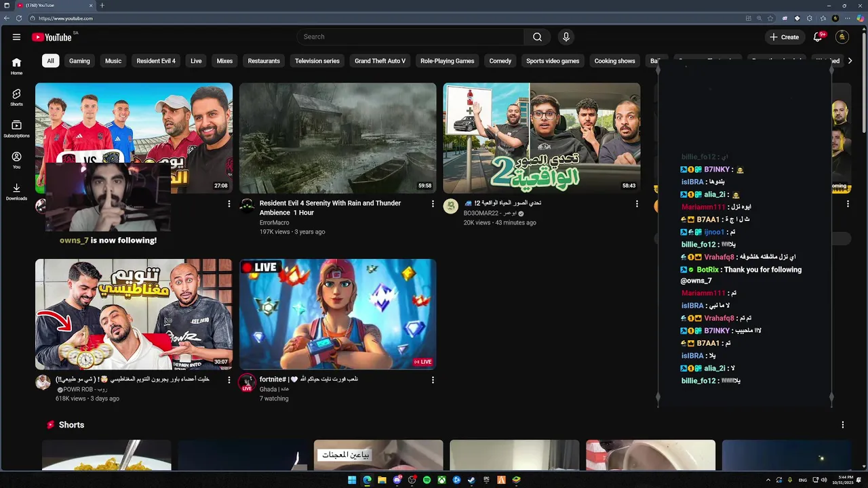This screenshot has width=868, height=488.
Task: Select the Restaurants filter chip
Action: [x=264, y=61]
